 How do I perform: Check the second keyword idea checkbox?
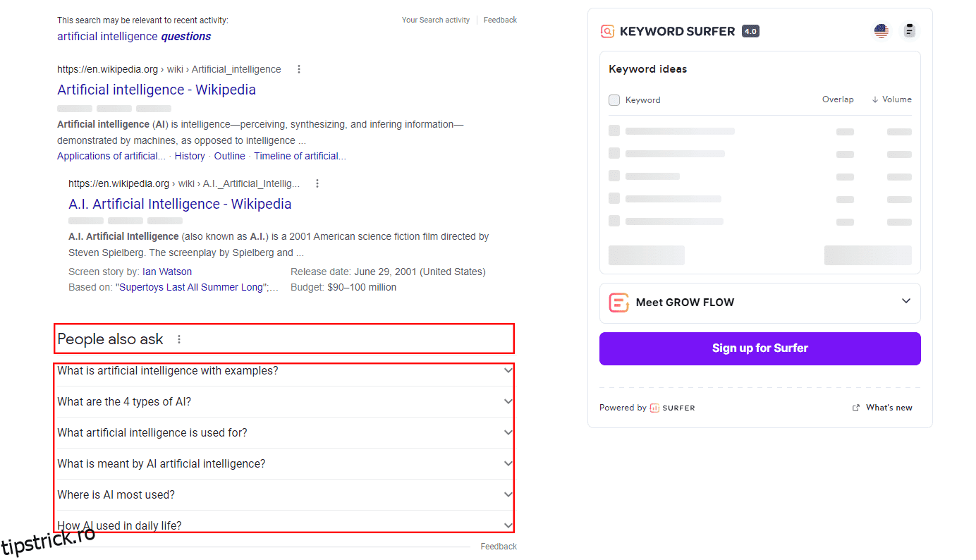tap(614, 154)
